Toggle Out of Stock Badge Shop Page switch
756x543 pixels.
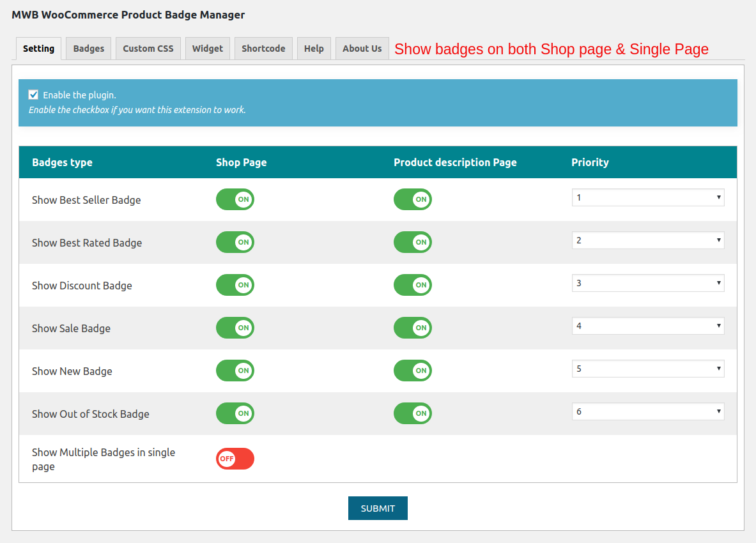coord(235,413)
